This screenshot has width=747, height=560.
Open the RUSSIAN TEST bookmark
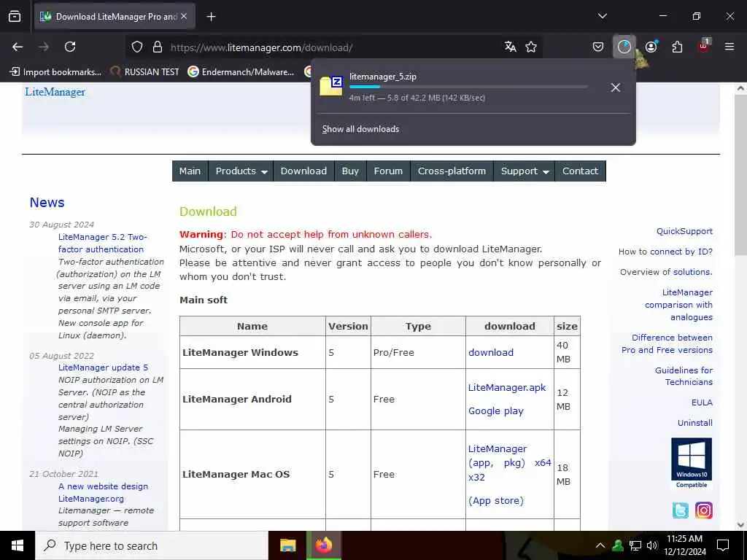pos(144,72)
